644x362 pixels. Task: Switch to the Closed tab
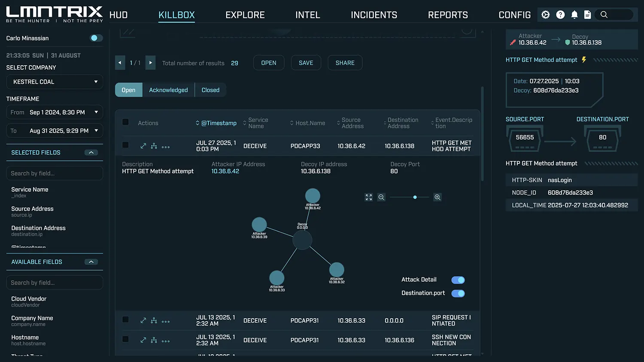(x=210, y=90)
